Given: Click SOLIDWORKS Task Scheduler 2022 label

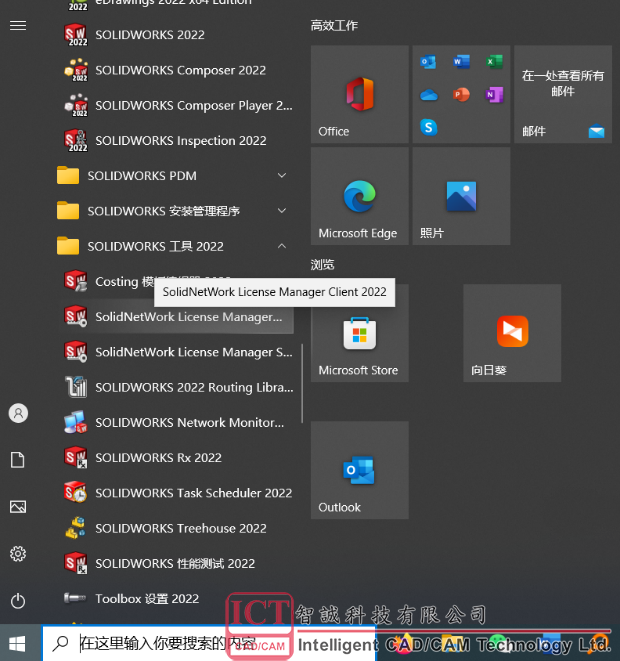Looking at the screenshot, I should 193,493.
